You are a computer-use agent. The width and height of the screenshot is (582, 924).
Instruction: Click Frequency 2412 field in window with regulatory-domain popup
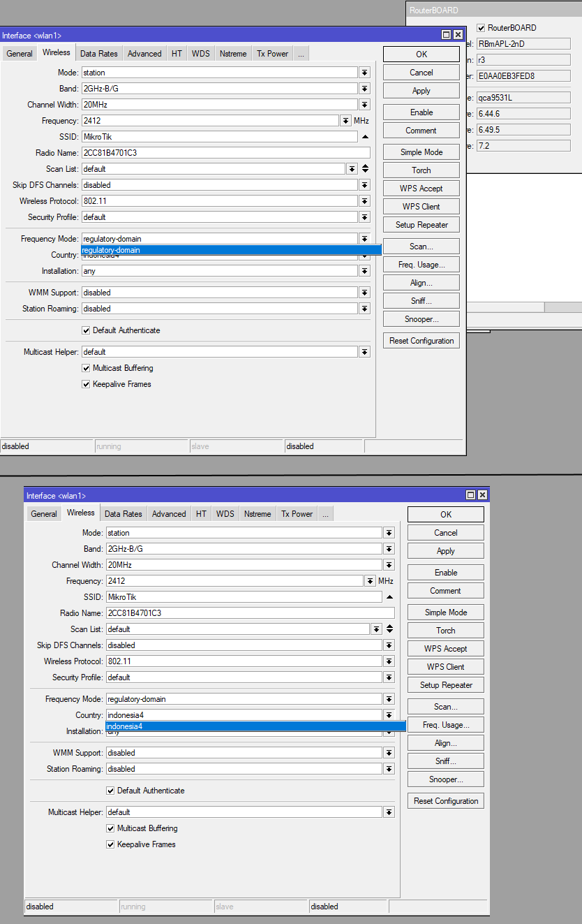pyautogui.click(x=210, y=121)
